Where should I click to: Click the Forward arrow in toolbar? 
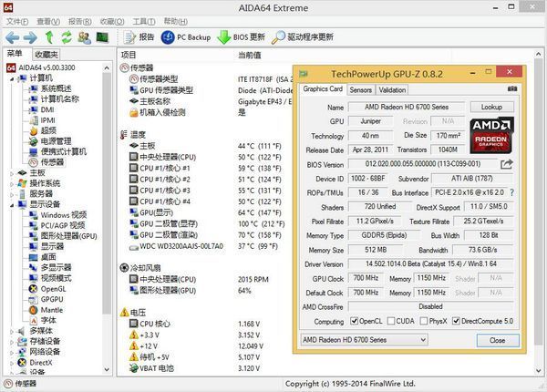30,37
